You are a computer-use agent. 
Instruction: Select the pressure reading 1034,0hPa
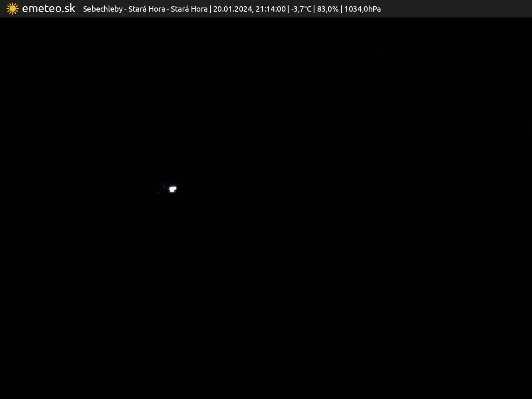(x=362, y=9)
